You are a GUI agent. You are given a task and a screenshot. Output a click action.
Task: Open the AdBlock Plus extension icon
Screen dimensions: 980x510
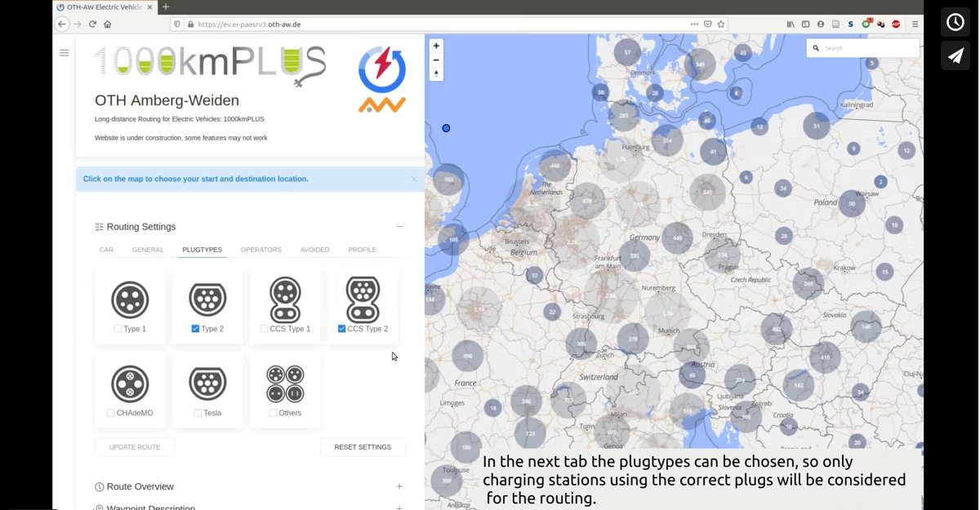[895, 24]
